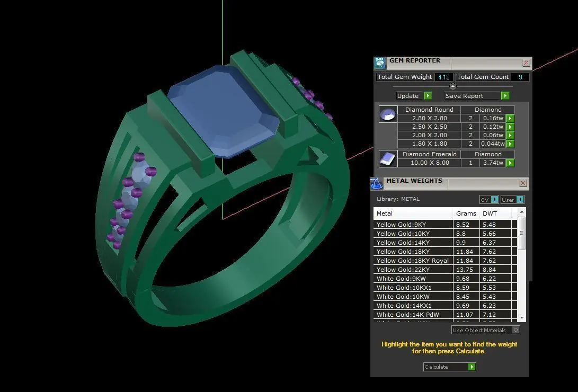Click the 13.75 grams value for 22KY
This screenshot has width=578, height=392.
pyautogui.click(x=465, y=270)
